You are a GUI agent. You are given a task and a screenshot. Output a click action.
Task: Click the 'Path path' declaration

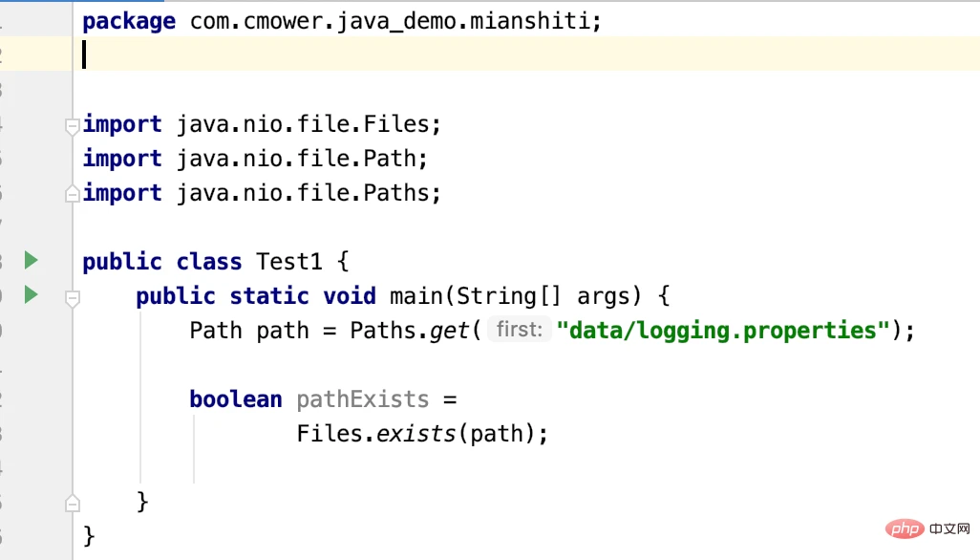[x=248, y=330]
